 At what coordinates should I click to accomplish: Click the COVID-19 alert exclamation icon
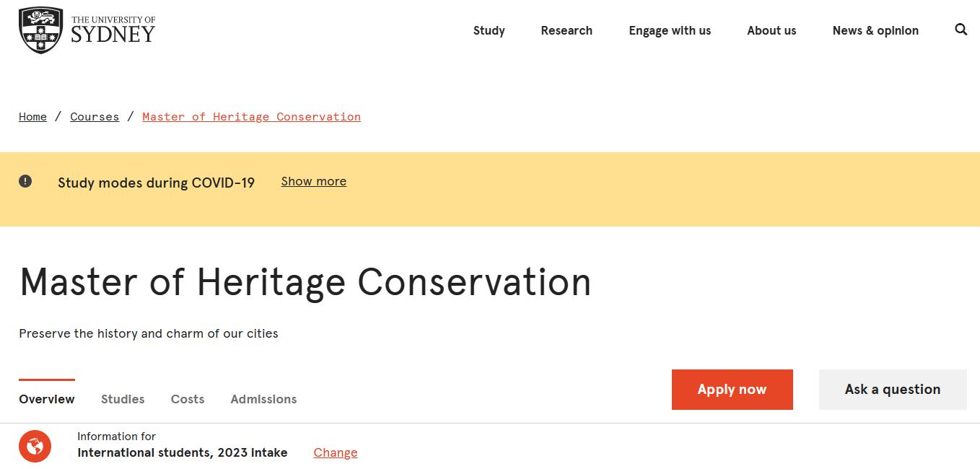click(25, 181)
